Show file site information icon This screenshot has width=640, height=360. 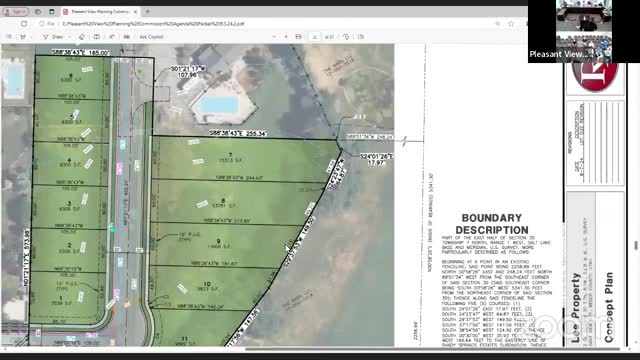(x=42, y=24)
